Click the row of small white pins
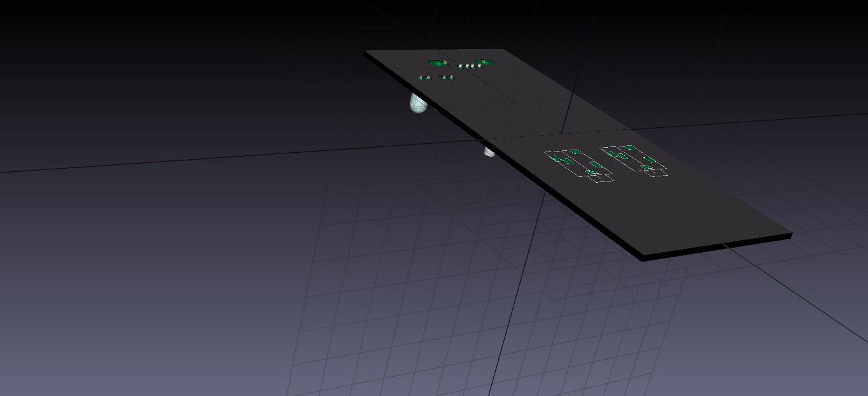Screen dimensions: 868x396 (471, 66)
